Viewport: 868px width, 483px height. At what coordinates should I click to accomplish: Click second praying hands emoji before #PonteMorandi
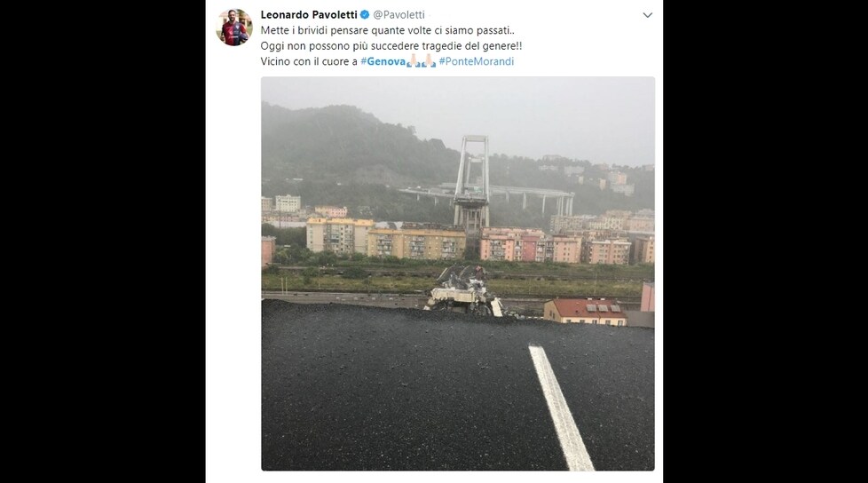(429, 61)
